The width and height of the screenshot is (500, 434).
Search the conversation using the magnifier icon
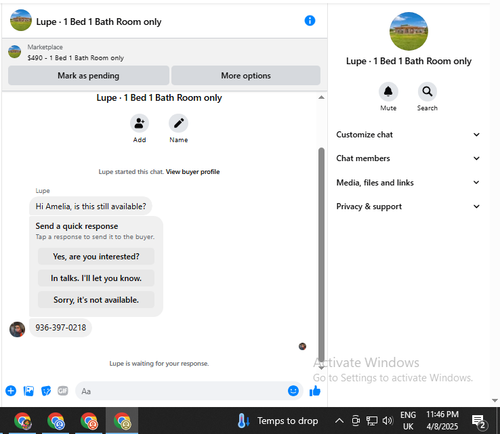(x=427, y=91)
